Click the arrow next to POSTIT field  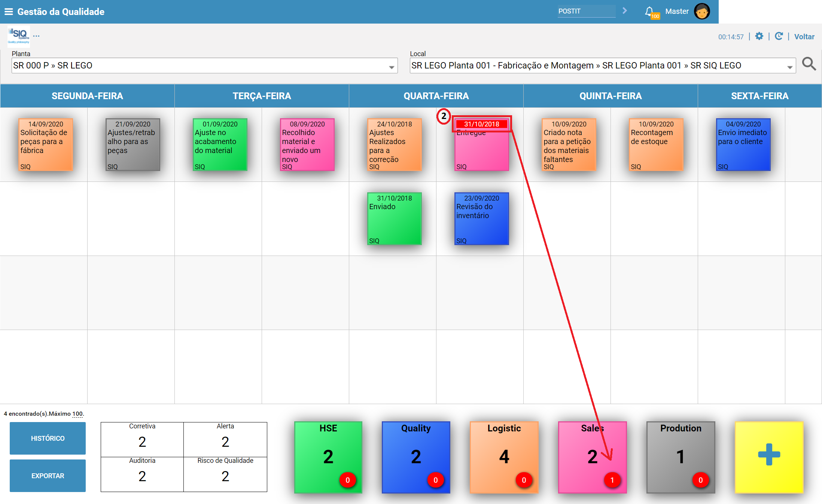click(624, 11)
